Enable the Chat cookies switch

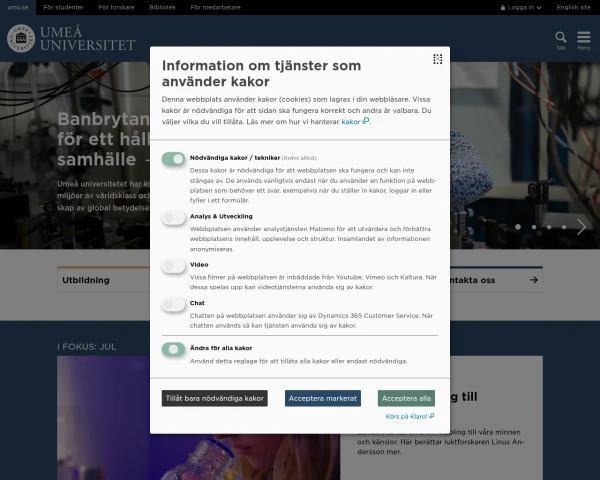[x=173, y=305]
